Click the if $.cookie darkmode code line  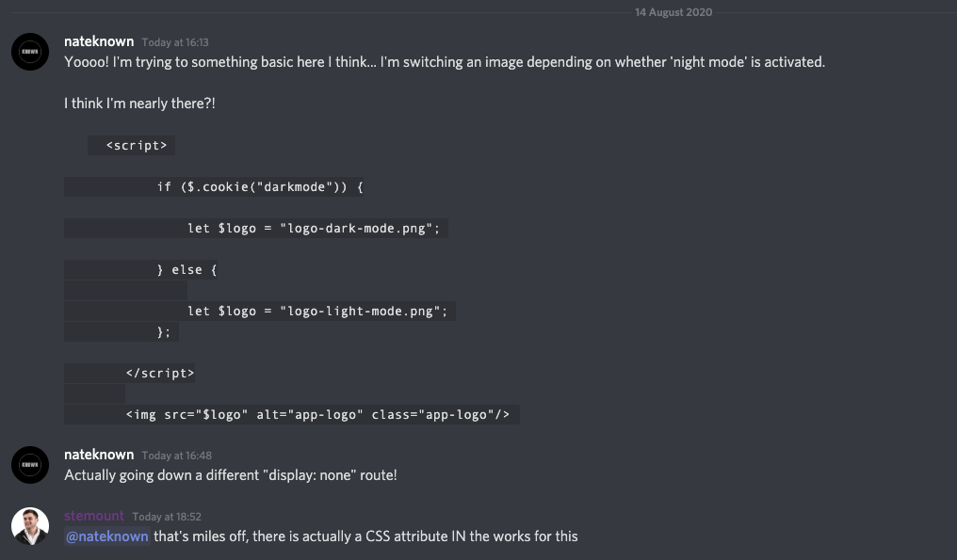point(214,186)
